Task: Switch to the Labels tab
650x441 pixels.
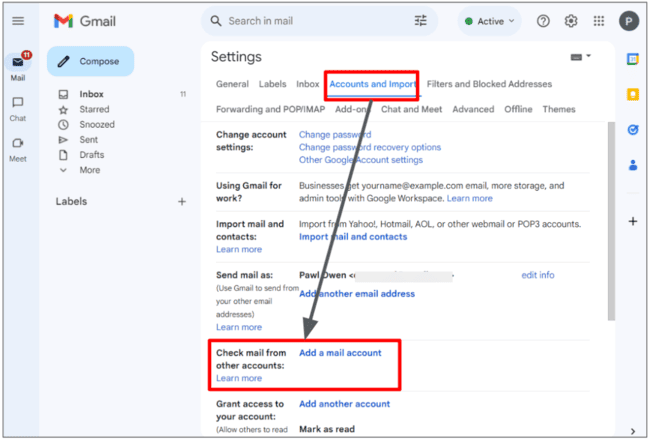Action: (272, 84)
